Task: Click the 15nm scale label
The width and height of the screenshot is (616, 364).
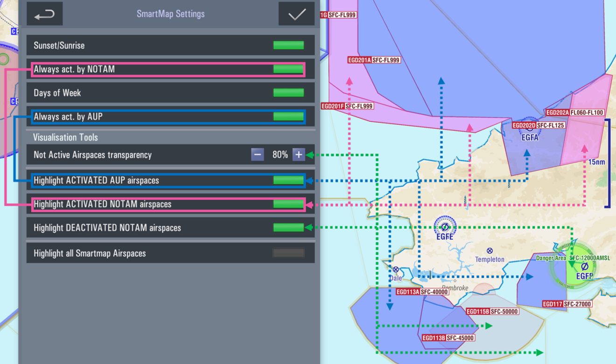Action: pyautogui.click(x=596, y=162)
